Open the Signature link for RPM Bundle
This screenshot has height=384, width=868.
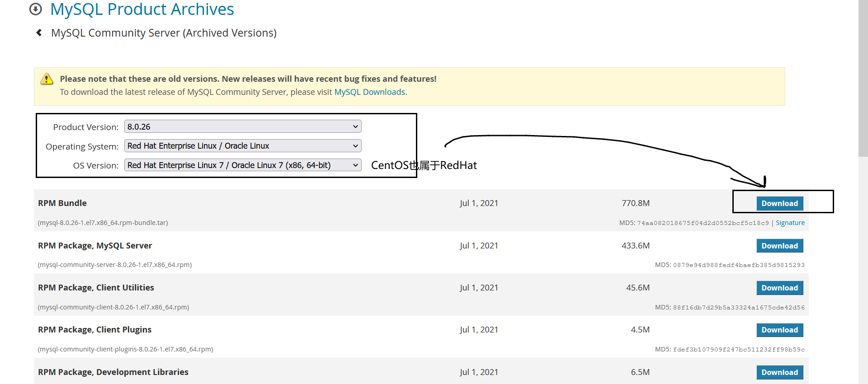click(x=790, y=223)
